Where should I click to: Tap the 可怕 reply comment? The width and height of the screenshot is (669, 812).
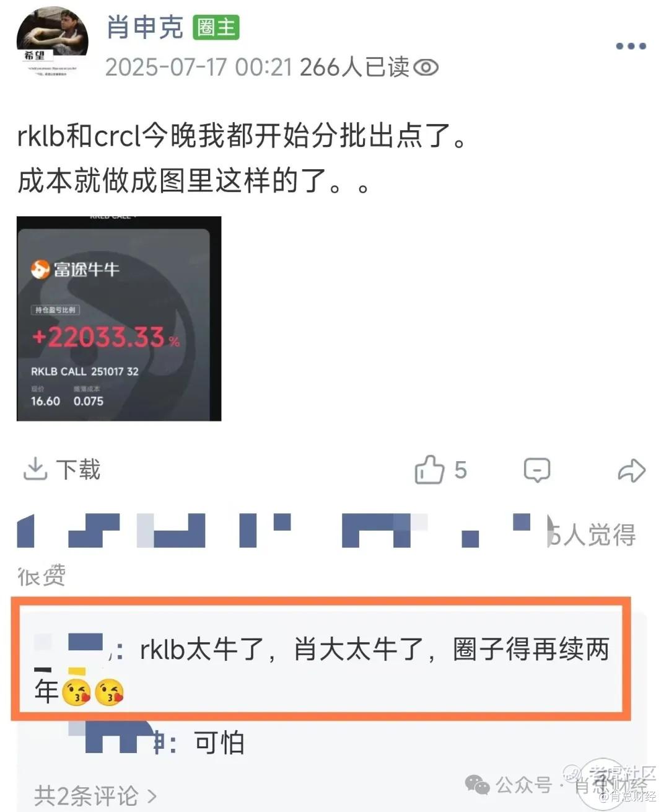coord(219,742)
